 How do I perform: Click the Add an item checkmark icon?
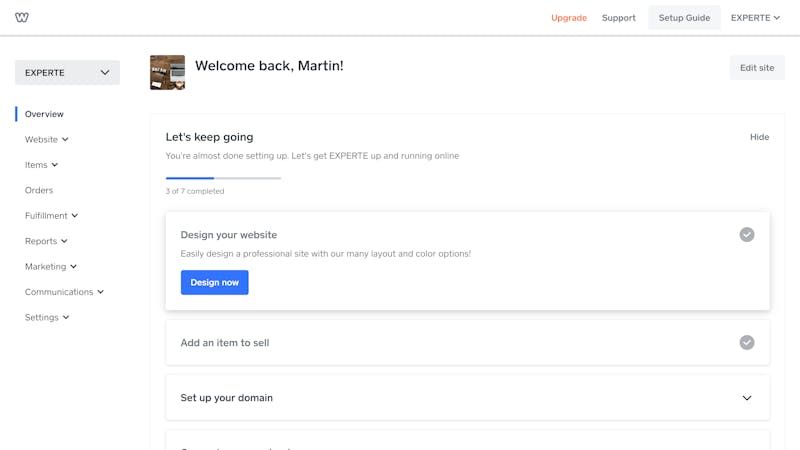[746, 342]
